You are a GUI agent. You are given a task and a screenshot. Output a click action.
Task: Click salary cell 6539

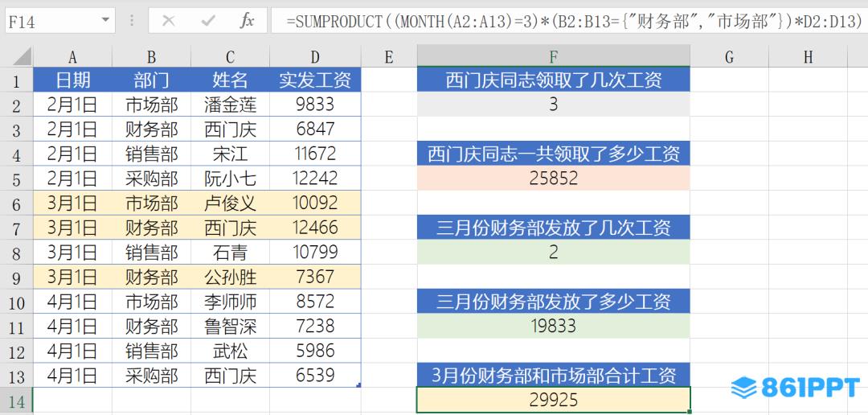[315, 375]
